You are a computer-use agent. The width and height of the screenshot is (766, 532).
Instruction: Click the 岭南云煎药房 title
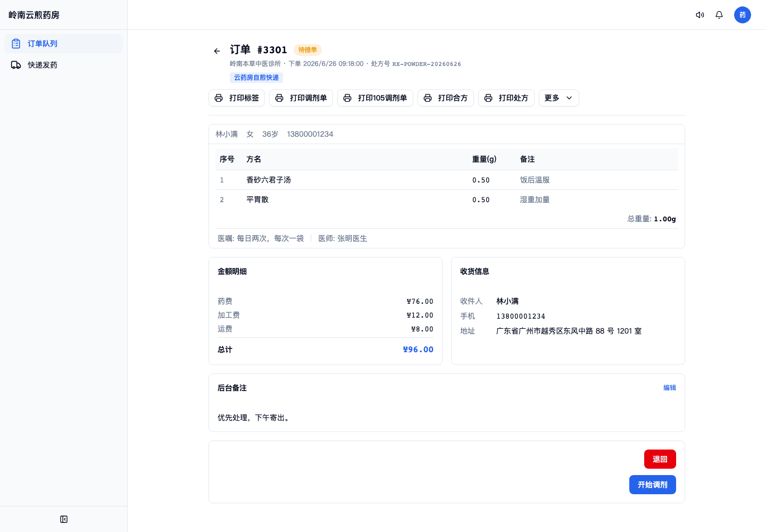34,15
